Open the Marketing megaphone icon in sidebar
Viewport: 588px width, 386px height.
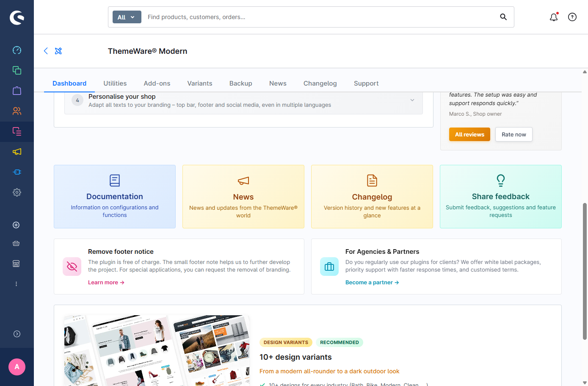(17, 152)
